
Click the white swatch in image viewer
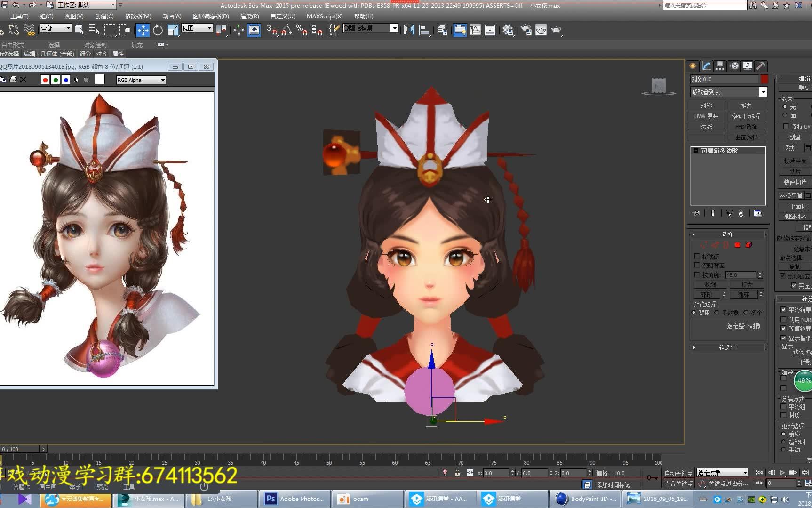tap(100, 80)
